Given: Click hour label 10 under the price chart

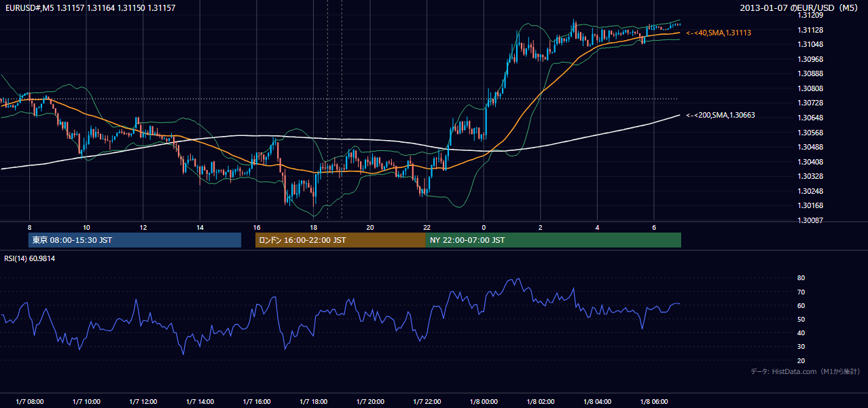Looking at the screenshot, I should pyautogui.click(x=86, y=227).
